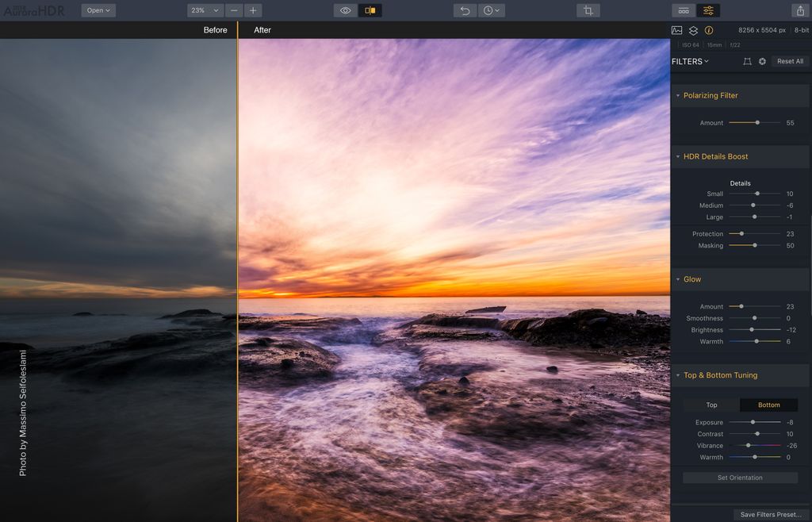Image resolution: width=812 pixels, height=522 pixels.
Task: Switch to the Top tab in Top & Bottom Tuning
Action: 711,405
